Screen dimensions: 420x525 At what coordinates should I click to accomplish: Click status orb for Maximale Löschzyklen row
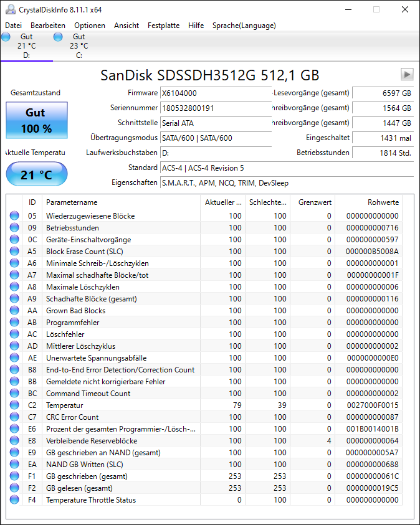pos(14,286)
